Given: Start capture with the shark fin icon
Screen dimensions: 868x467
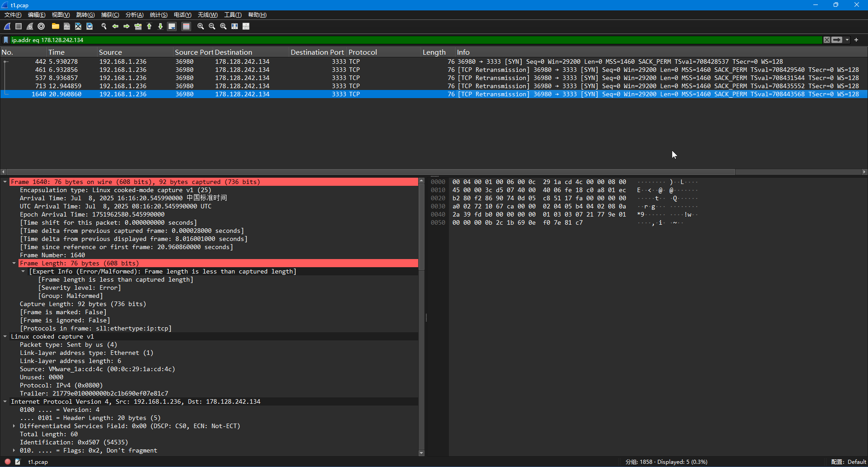Looking at the screenshot, I should [7, 27].
